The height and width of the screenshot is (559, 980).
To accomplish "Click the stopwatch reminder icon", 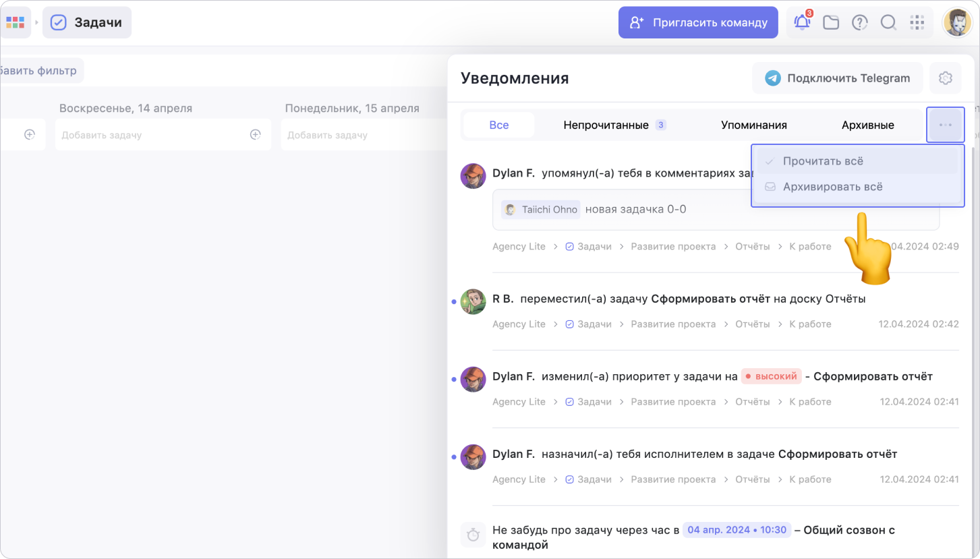I will click(473, 535).
